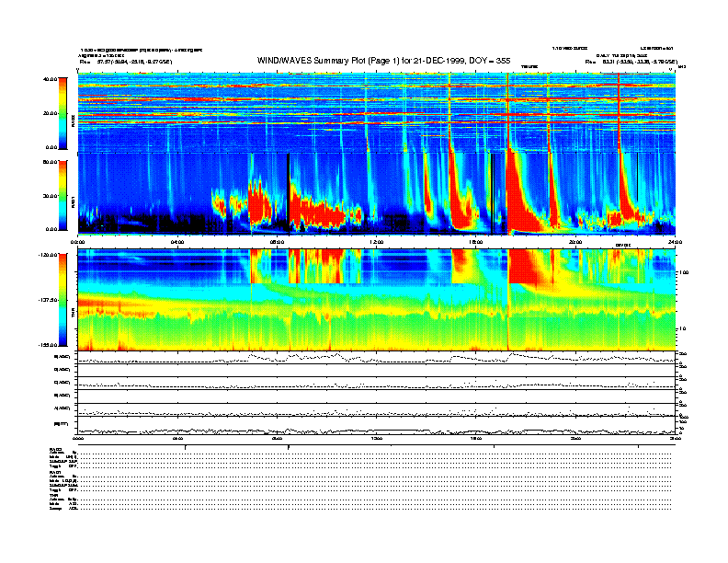Screen dimensions: 728x563
Task: Click the 10 label on TNR right axis
Action: pyautogui.click(x=682, y=328)
